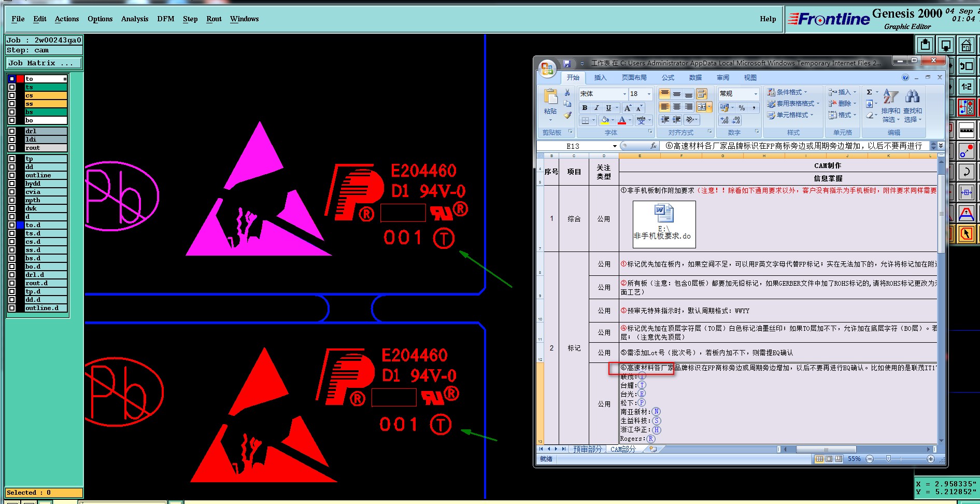This screenshot has width=980, height=504.
Task: Open the Genesis Analysis menu
Action: point(135,19)
